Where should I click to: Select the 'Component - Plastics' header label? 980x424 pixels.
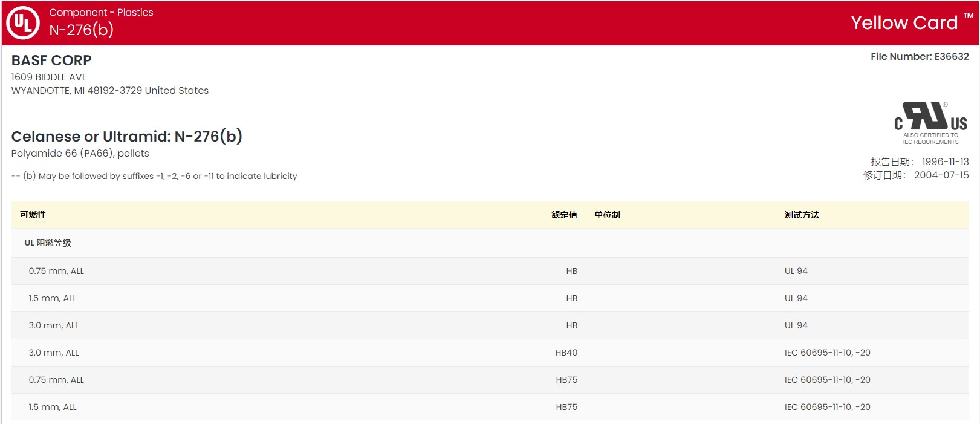(101, 12)
